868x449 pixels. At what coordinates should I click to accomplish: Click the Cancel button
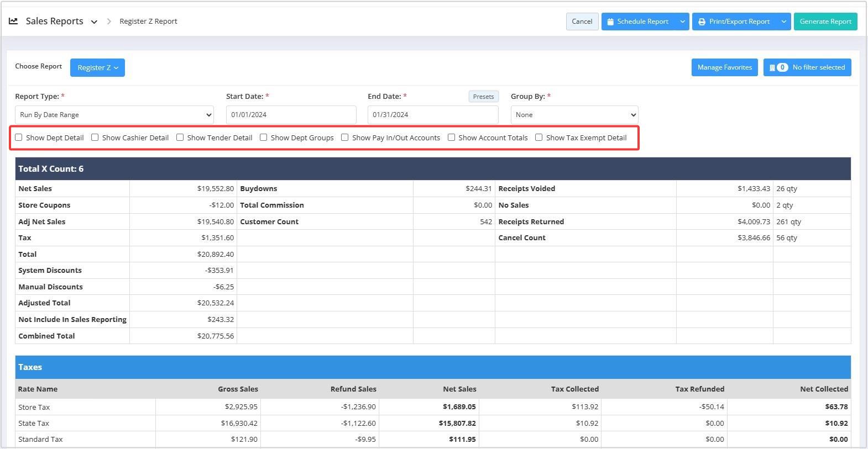(x=582, y=22)
